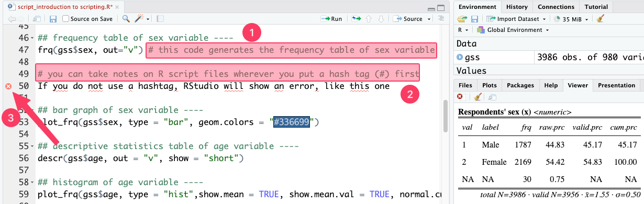Click the frq(gss$sex, out="v") code
The image size is (644, 204).
point(90,50)
